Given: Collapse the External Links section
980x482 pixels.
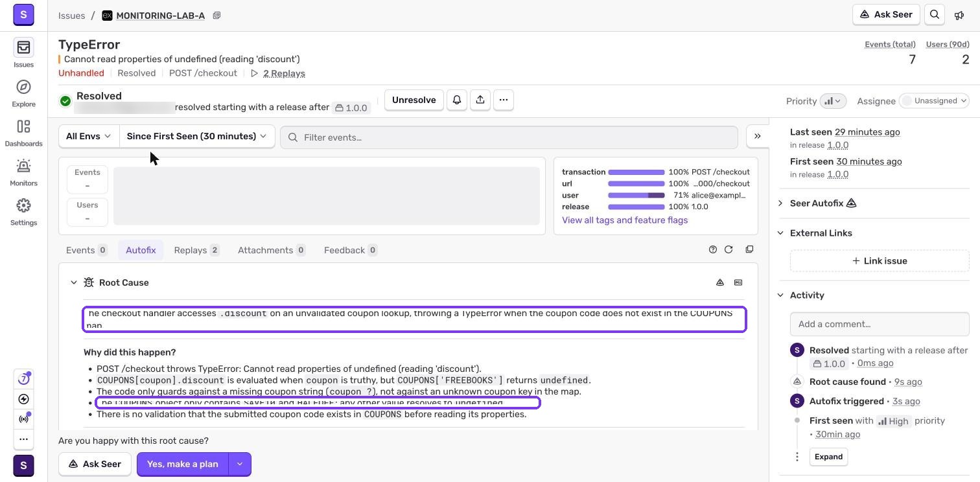Looking at the screenshot, I should click(x=780, y=233).
